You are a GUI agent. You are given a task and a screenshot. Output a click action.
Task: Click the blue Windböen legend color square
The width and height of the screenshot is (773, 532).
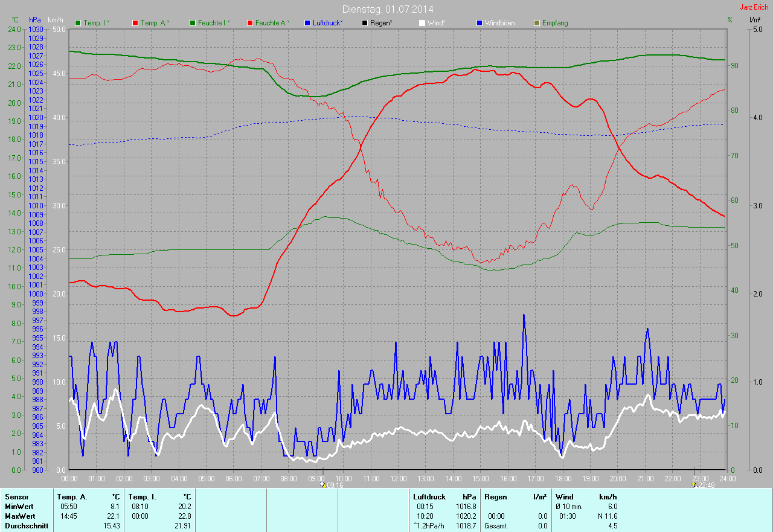point(480,23)
